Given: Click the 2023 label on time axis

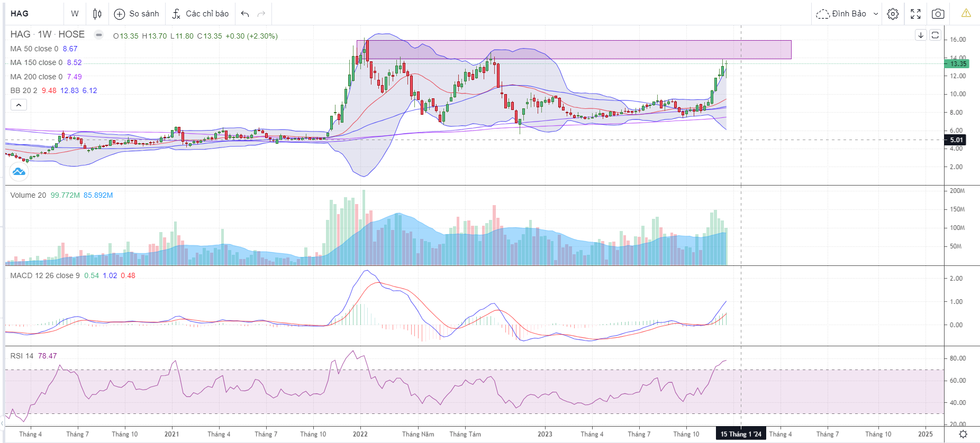Looking at the screenshot, I should [x=545, y=434].
